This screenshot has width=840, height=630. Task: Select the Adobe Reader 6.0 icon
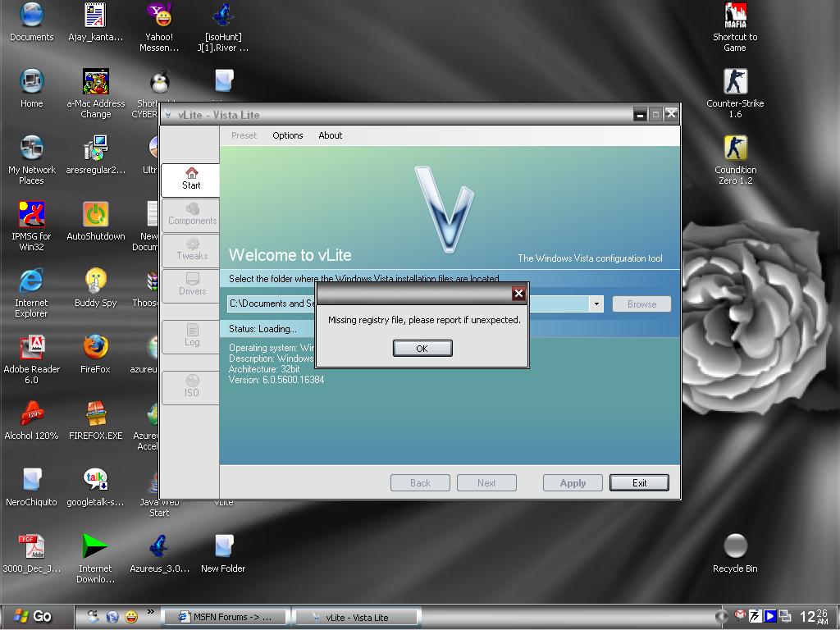32,360
